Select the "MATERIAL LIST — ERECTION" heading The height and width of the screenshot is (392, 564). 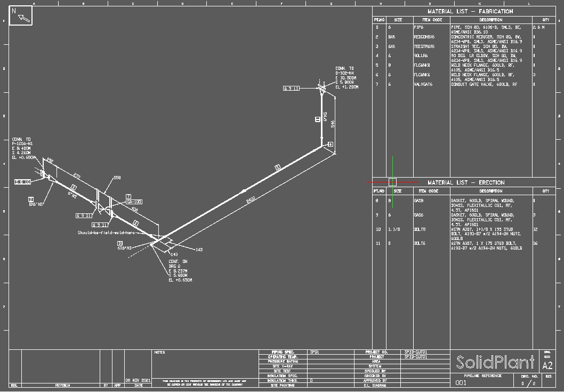click(x=466, y=182)
